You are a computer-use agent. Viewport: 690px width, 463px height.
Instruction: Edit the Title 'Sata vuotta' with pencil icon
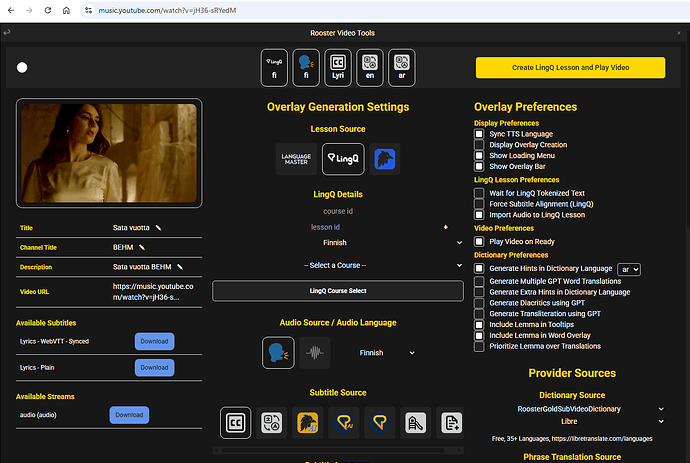click(x=158, y=228)
